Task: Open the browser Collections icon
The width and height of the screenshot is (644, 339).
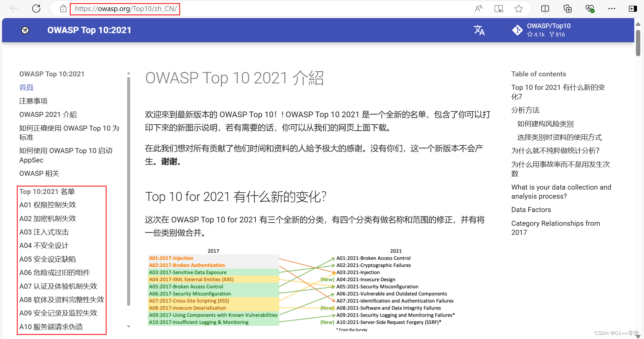Action: point(568,9)
